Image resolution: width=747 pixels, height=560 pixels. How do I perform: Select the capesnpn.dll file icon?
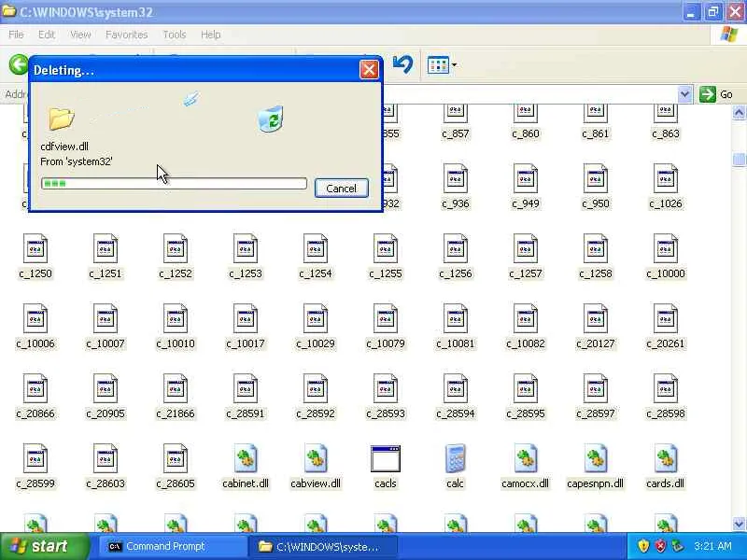[x=596, y=458]
